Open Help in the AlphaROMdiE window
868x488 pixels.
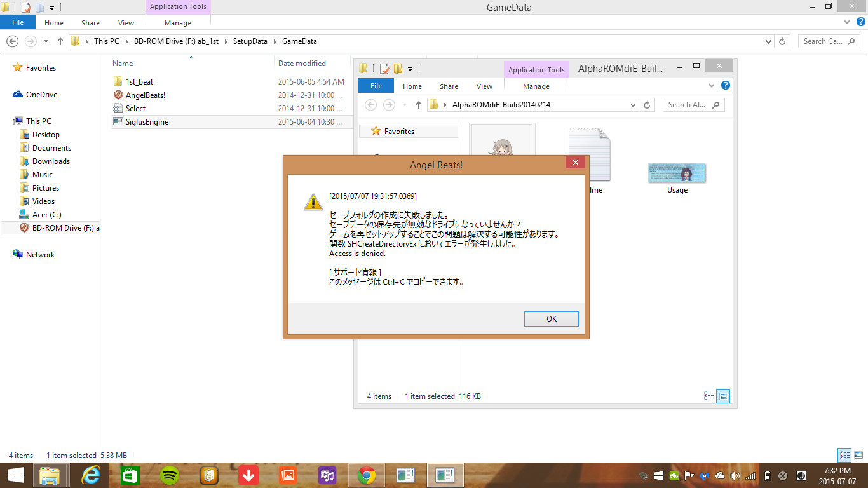pyautogui.click(x=725, y=85)
